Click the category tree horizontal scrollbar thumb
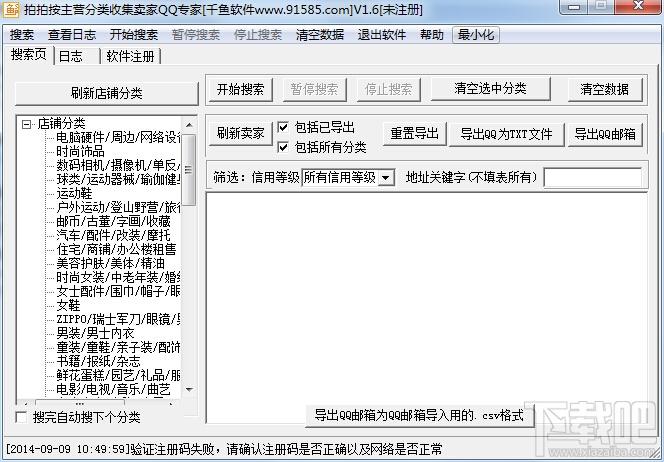The width and height of the screenshot is (664, 462). tap(80, 404)
